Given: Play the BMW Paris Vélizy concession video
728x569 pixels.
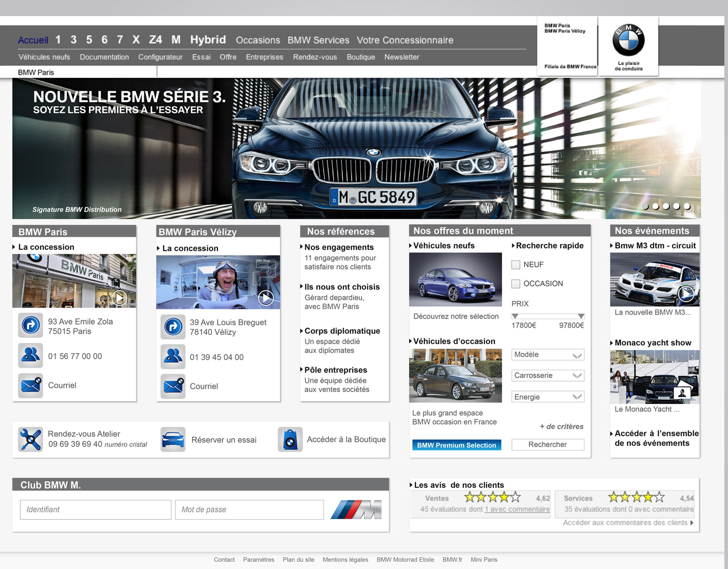Looking at the screenshot, I should click(266, 297).
